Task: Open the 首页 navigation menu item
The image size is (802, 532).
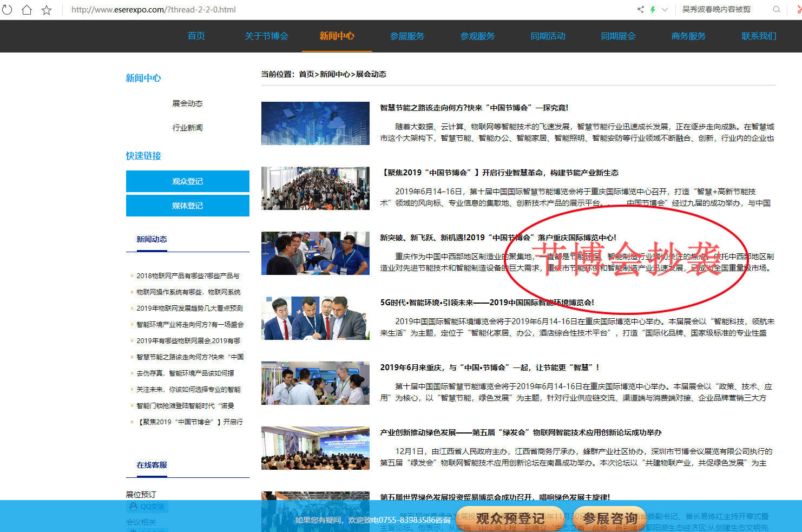Action: pos(196,36)
